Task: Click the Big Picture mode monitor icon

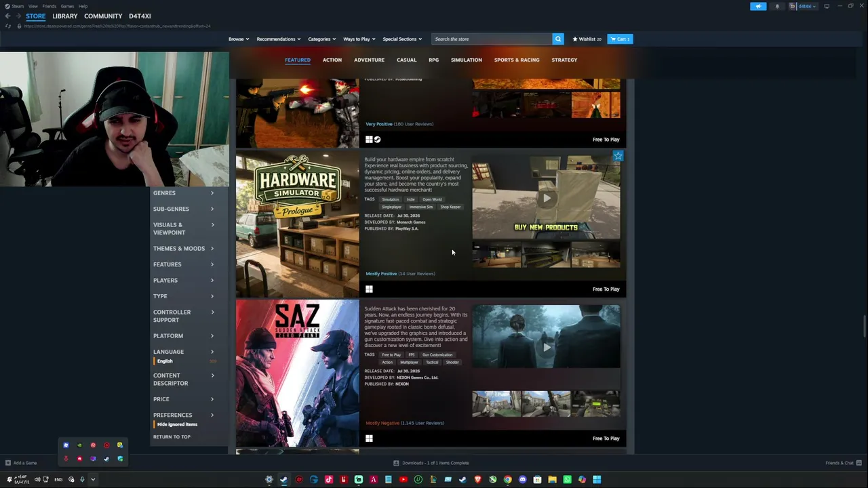Action: point(827,6)
